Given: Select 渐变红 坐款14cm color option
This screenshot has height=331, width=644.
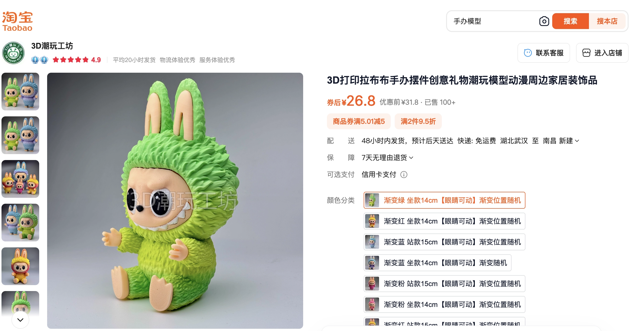Looking at the screenshot, I should point(444,221).
